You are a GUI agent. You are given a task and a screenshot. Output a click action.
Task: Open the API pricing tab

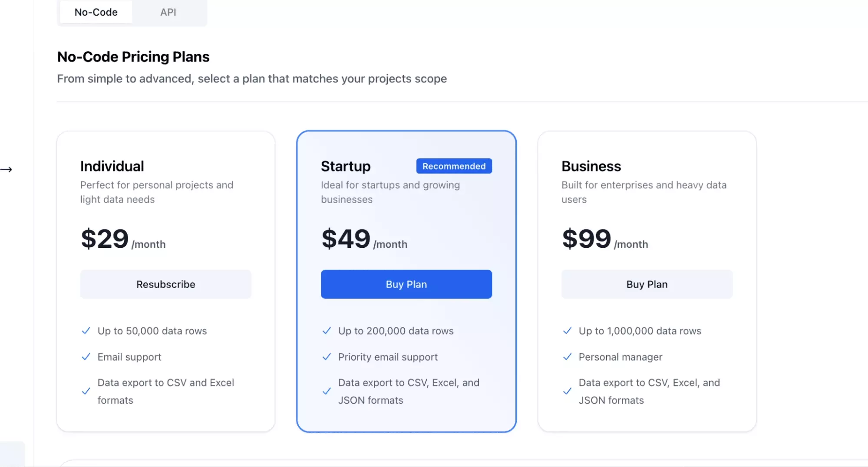tap(168, 12)
